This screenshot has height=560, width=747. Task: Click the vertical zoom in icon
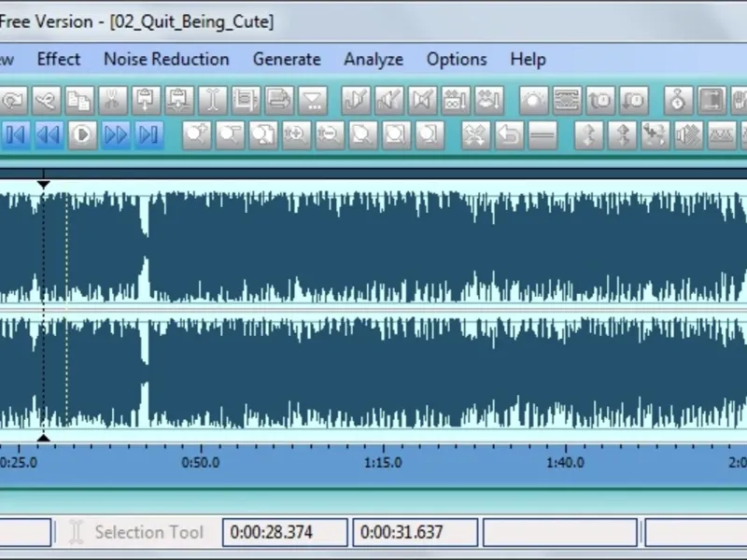(x=296, y=135)
